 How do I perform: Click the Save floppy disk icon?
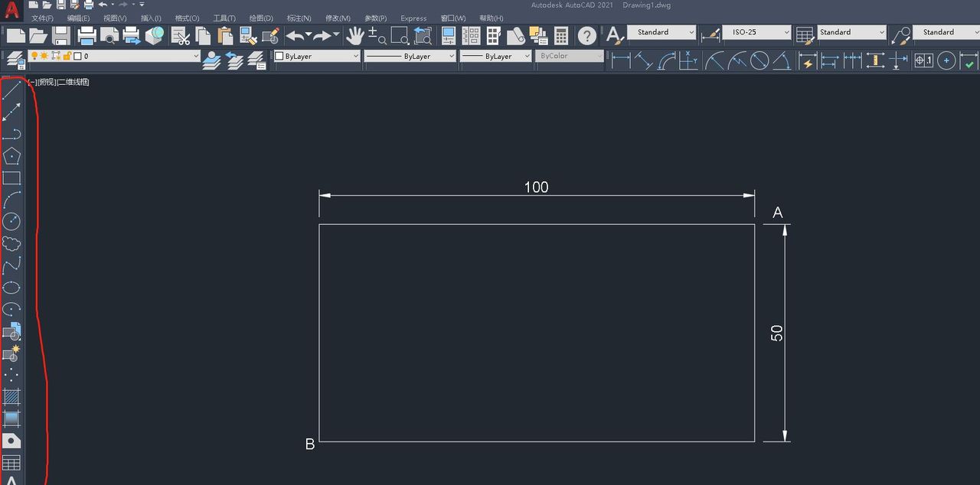pyautogui.click(x=61, y=35)
